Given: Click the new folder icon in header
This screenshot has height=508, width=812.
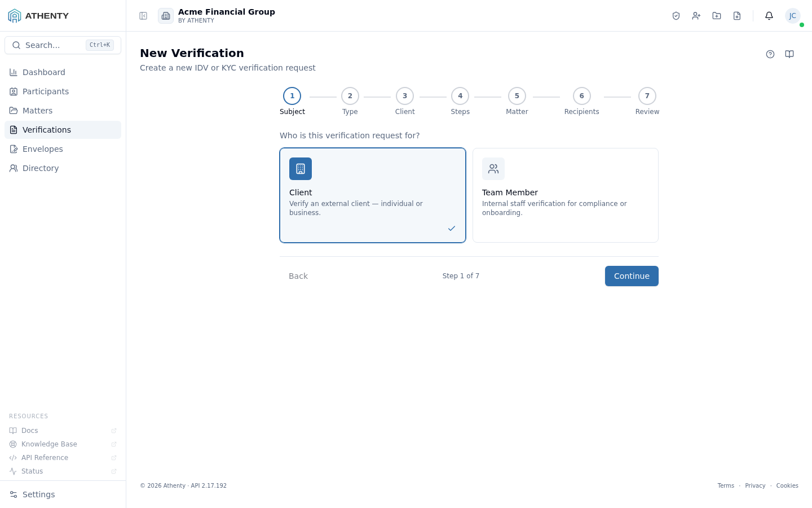Looking at the screenshot, I should pyautogui.click(x=717, y=16).
